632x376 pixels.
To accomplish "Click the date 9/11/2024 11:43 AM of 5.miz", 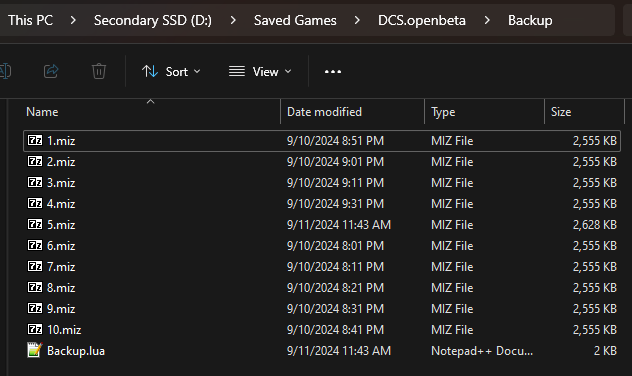I will coord(339,224).
